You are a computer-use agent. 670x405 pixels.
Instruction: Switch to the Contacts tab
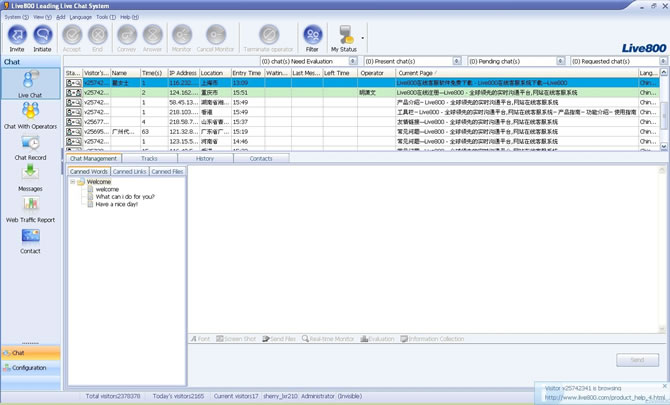click(x=261, y=158)
